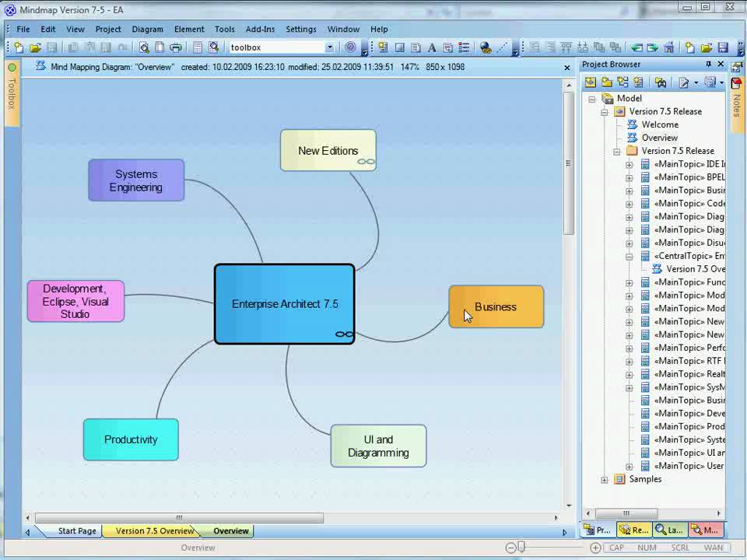Viewport: 747px width, 560px height.
Task: Click the green Forward arrow navigation icon
Action: tap(652, 47)
